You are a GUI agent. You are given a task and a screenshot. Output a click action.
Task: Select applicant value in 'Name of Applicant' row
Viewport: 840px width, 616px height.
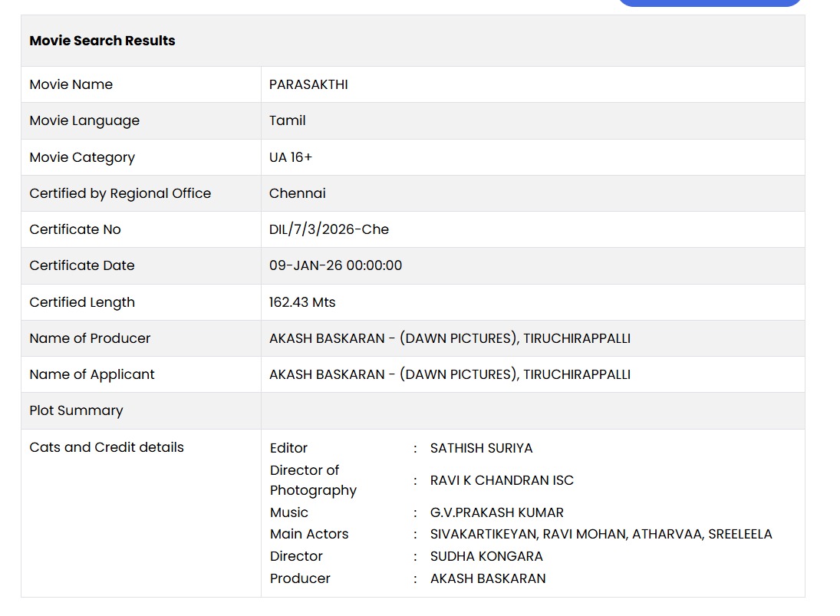pos(450,374)
